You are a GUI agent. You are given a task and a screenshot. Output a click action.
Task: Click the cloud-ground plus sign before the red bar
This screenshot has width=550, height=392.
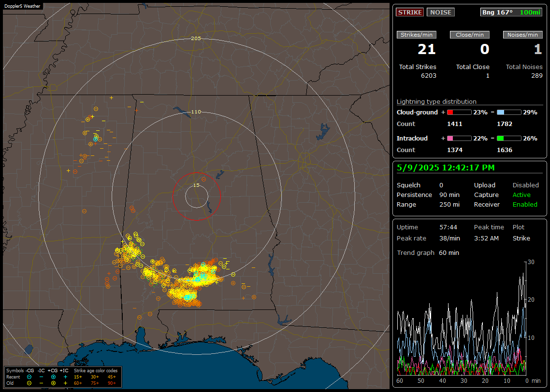(443, 112)
